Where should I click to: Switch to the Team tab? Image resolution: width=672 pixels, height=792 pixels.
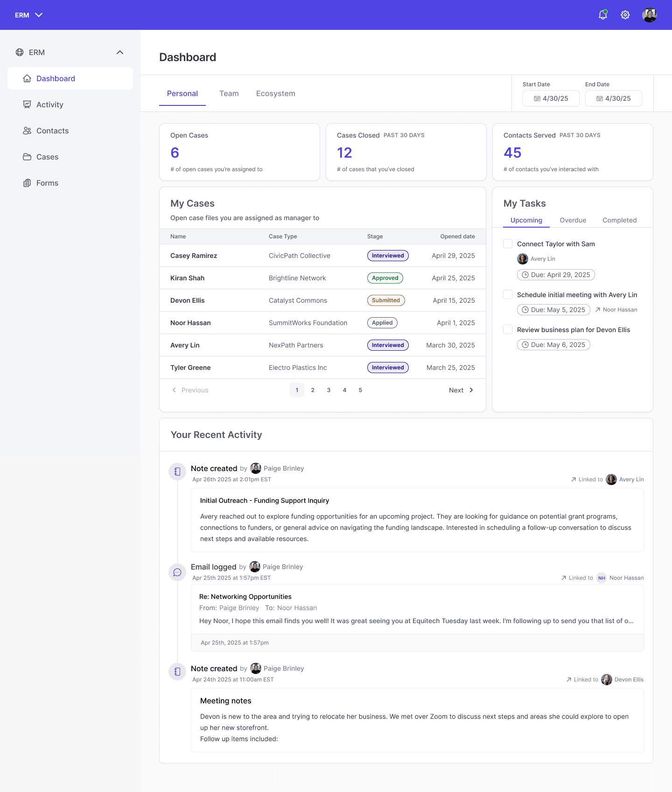(x=229, y=93)
